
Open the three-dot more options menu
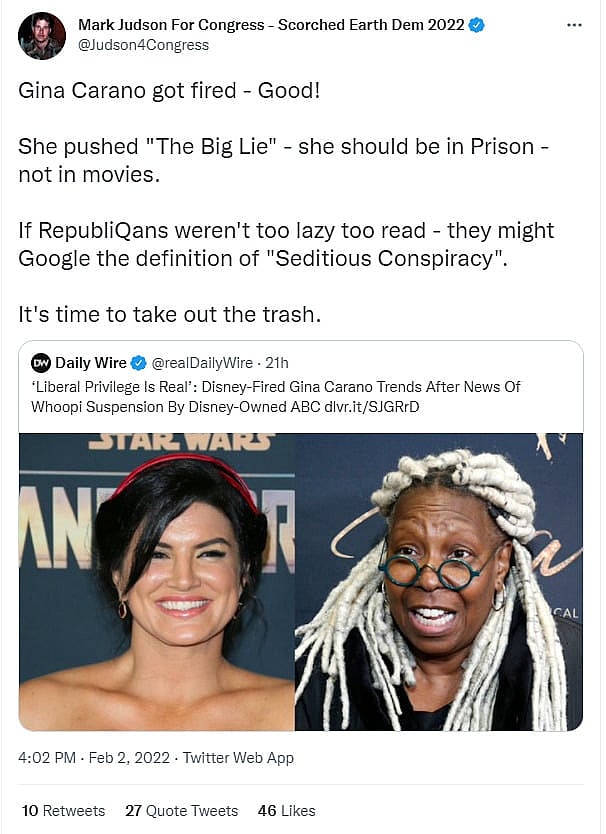pyautogui.click(x=574, y=25)
